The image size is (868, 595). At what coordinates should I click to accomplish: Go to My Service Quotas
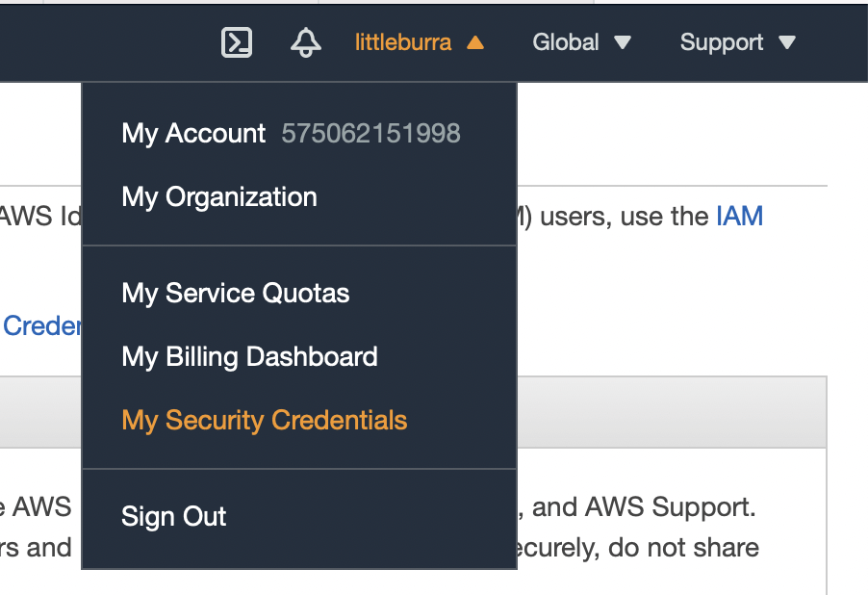point(236,293)
